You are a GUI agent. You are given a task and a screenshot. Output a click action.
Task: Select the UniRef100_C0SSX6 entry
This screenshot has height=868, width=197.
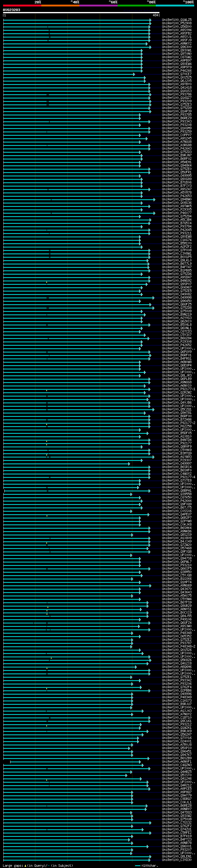177,511
